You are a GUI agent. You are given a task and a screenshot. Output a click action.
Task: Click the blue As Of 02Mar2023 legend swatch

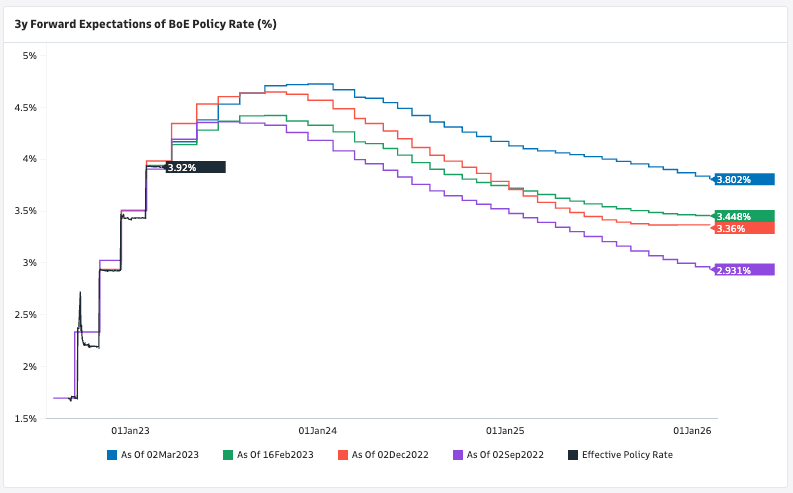112,455
